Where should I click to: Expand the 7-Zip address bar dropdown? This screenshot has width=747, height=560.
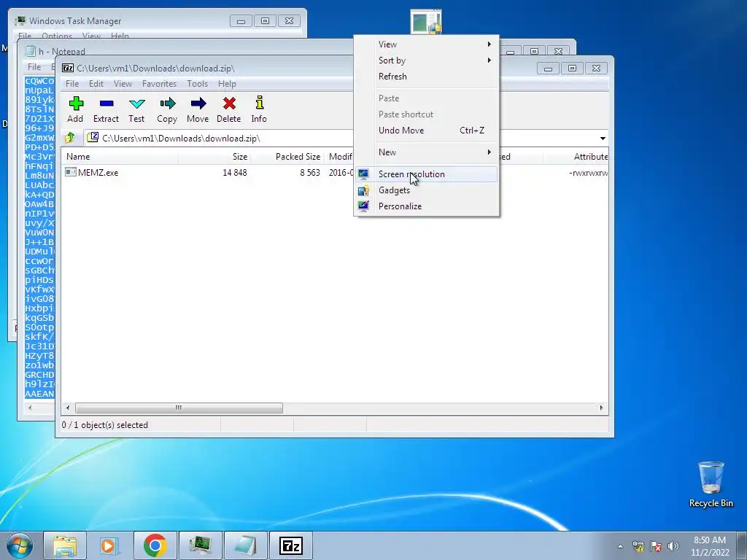(x=603, y=138)
